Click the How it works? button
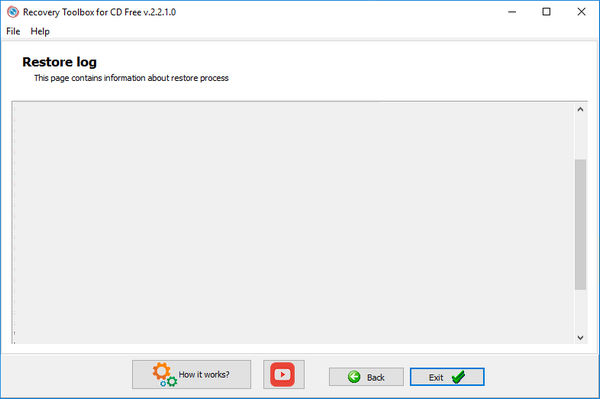Image resolution: width=600 pixels, height=399 pixels. (x=191, y=375)
